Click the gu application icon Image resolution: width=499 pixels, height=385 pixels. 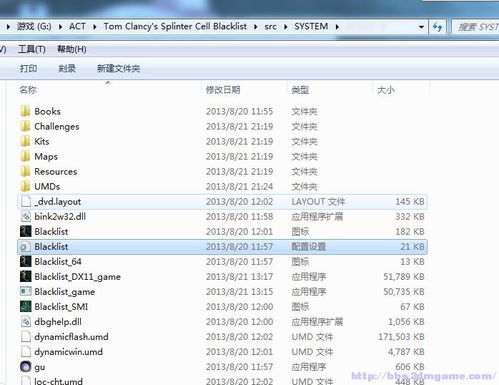coord(25,367)
